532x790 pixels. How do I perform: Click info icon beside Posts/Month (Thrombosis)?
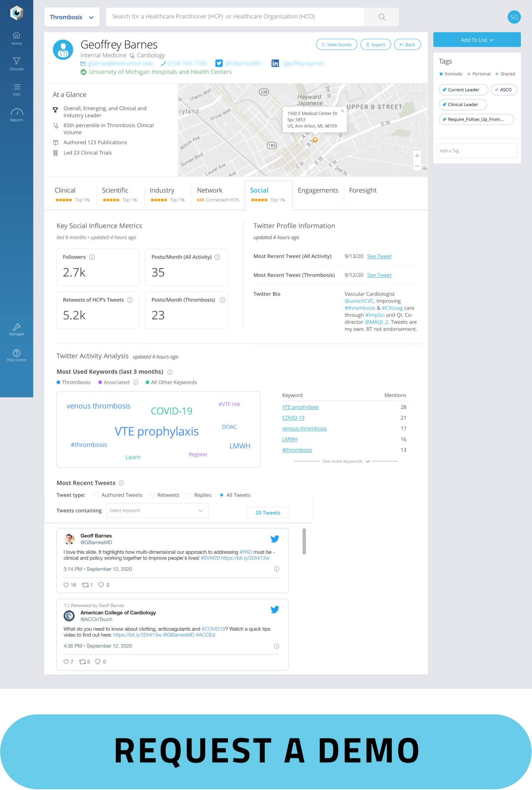point(222,300)
